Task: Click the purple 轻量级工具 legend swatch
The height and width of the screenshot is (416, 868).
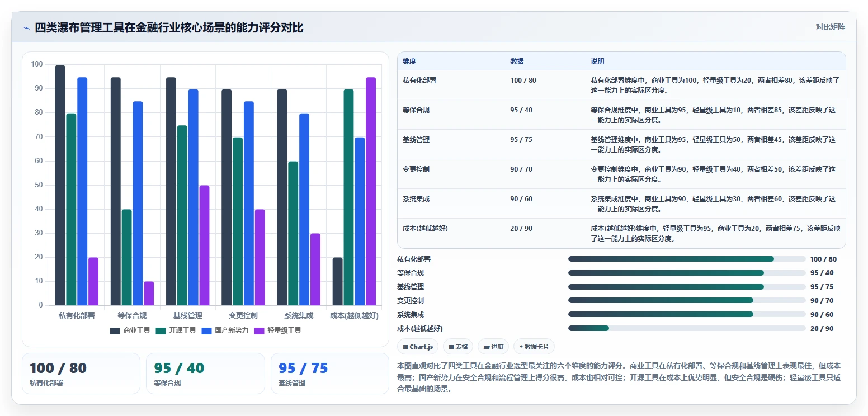Action: pos(260,330)
